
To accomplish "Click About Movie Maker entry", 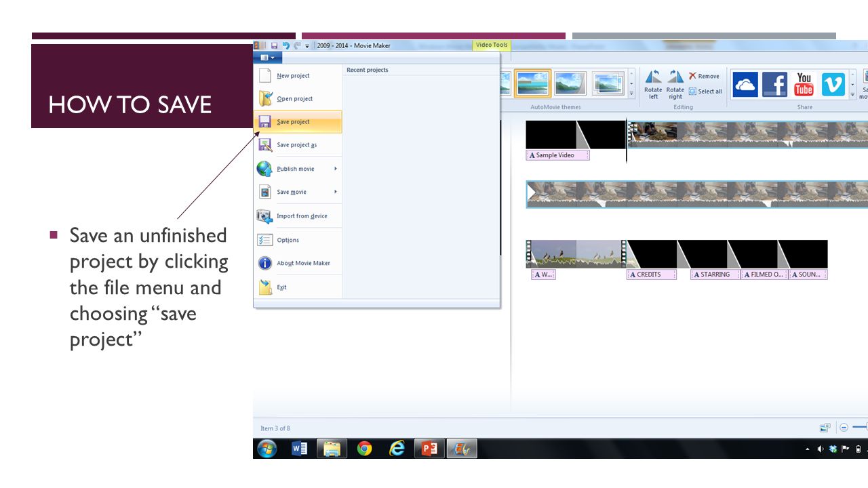I will 298,263.
